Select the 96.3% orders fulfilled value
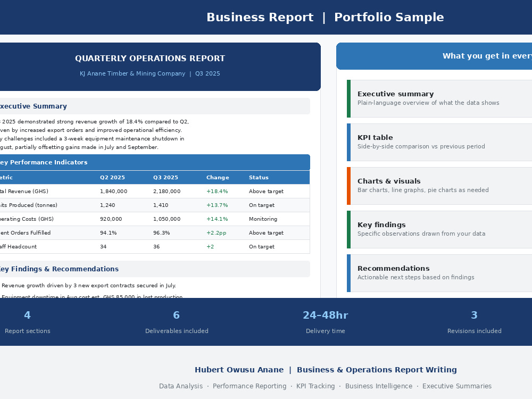The image size is (532, 399). coord(162,233)
